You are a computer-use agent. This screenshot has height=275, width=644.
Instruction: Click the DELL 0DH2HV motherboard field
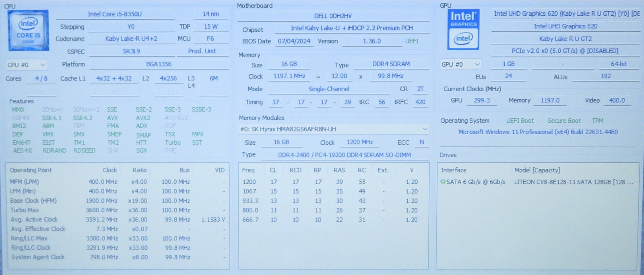tap(333, 16)
